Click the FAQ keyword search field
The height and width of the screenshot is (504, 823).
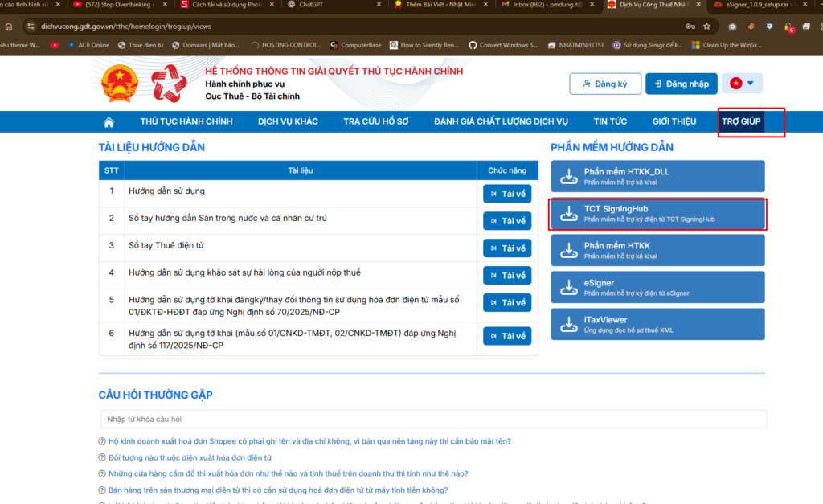tap(432, 420)
